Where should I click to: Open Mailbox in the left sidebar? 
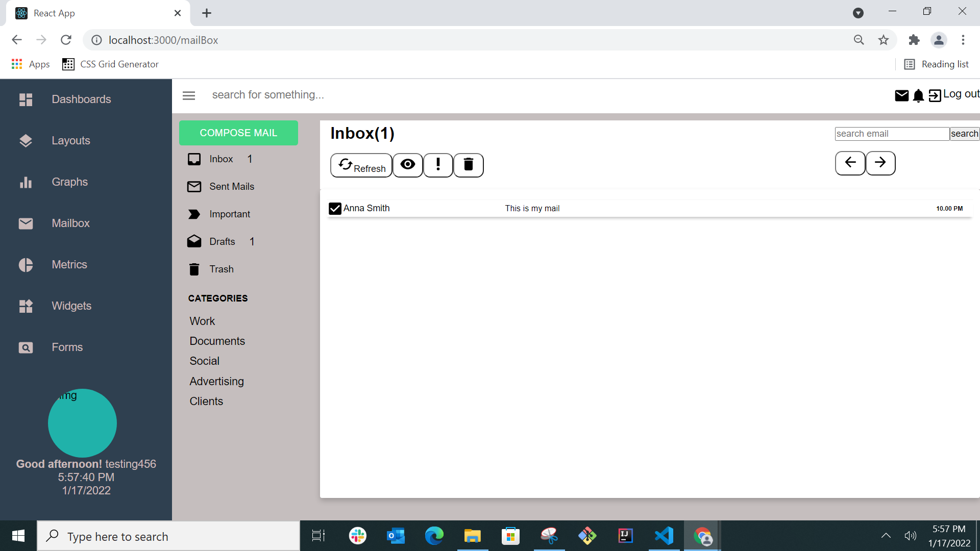pos(70,223)
